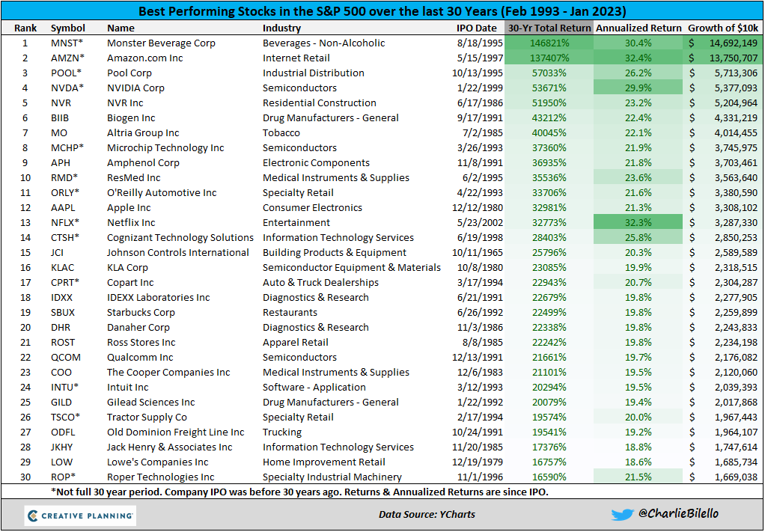Click the 12/12/1980 IPO date cell
This screenshot has width=765, height=532.
pyautogui.click(x=477, y=208)
